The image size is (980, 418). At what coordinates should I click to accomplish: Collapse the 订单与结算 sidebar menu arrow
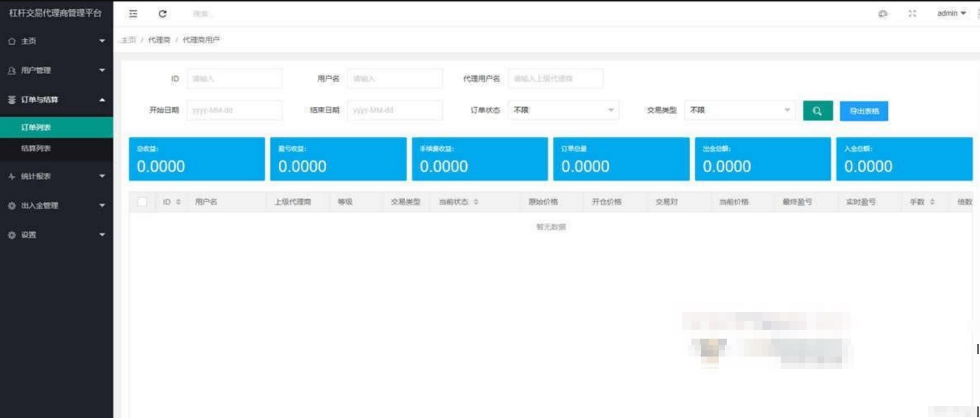[102, 100]
